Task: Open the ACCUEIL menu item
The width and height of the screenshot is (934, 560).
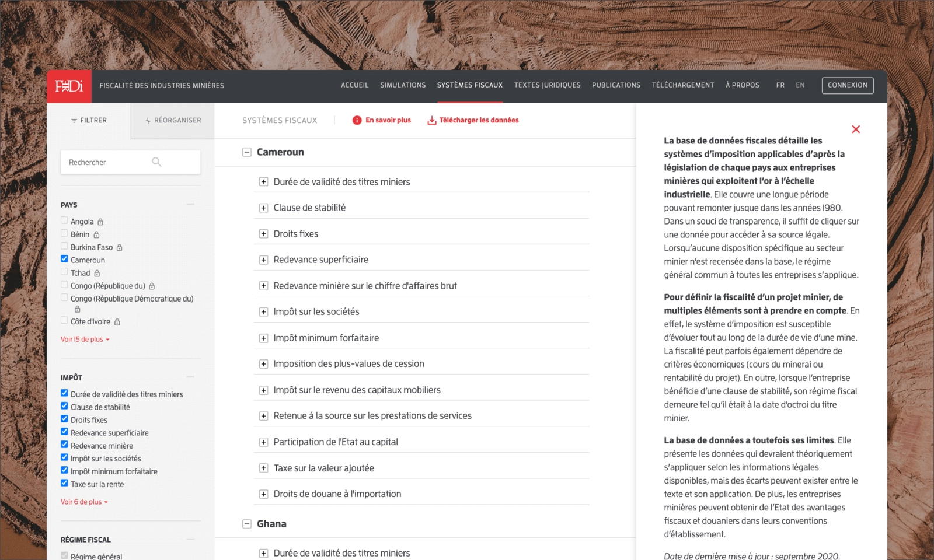Action: 355,85
